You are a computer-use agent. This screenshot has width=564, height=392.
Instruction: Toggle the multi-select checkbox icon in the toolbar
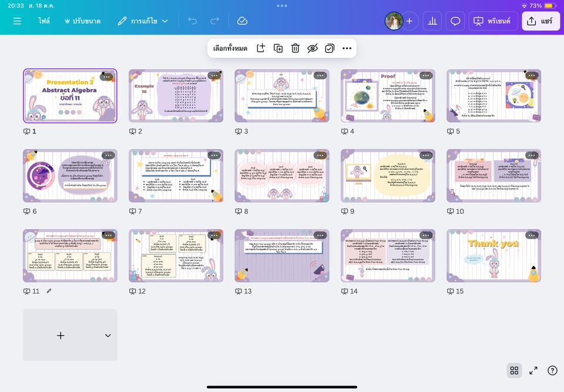pyautogui.click(x=330, y=48)
